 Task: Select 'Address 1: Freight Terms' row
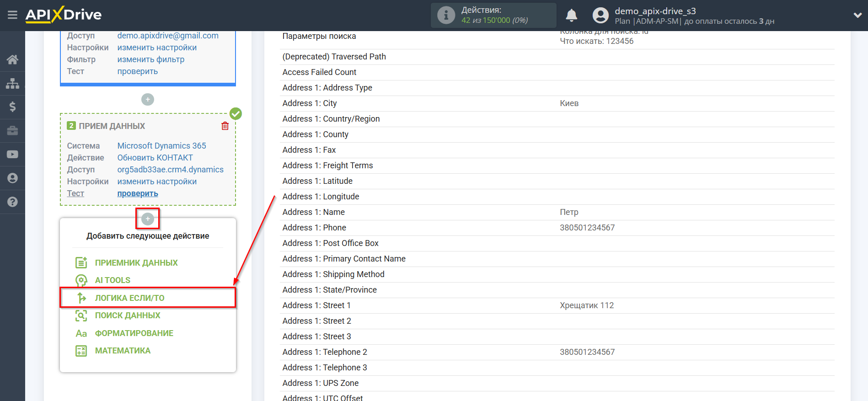click(x=557, y=166)
